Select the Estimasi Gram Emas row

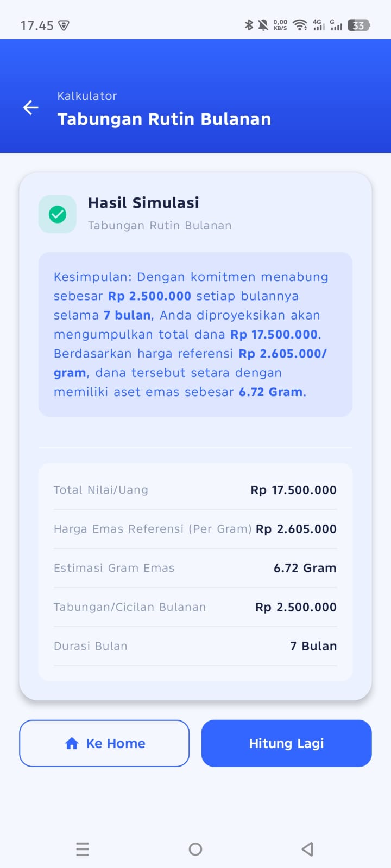[x=195, y=568]
